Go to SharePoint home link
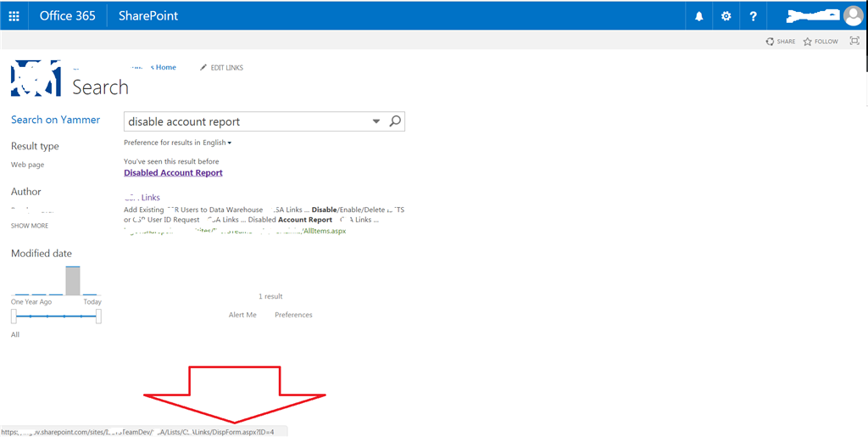 click(x=148, y=16)
